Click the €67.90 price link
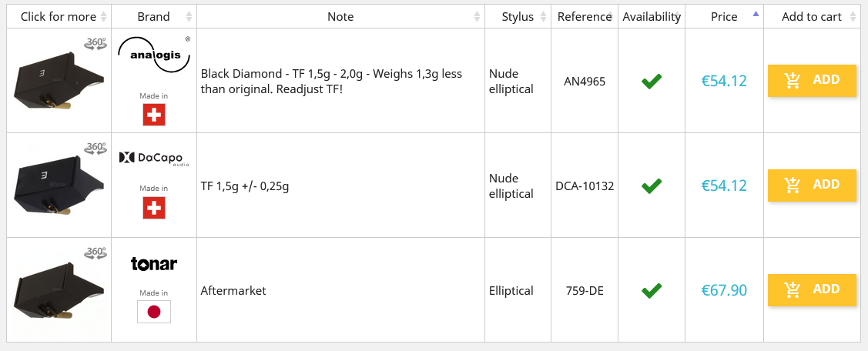The image size is (868, 351). tap(724, 290)
